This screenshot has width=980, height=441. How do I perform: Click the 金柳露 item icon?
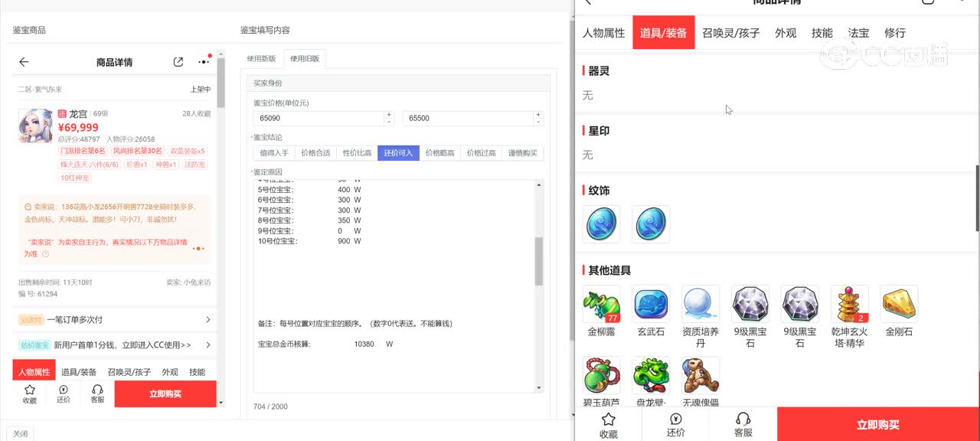(601, 304)
